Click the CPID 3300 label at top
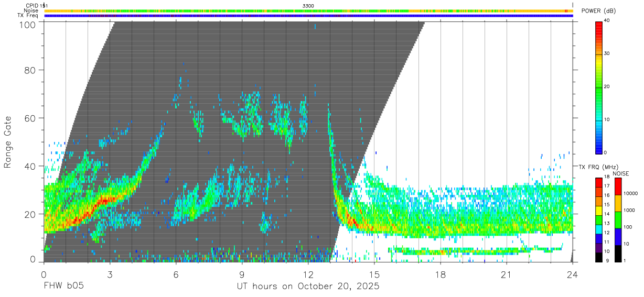 tap(308, 5)
